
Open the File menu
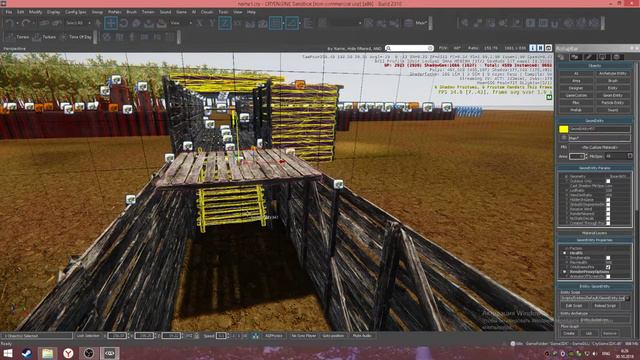[x=9, y=12]
